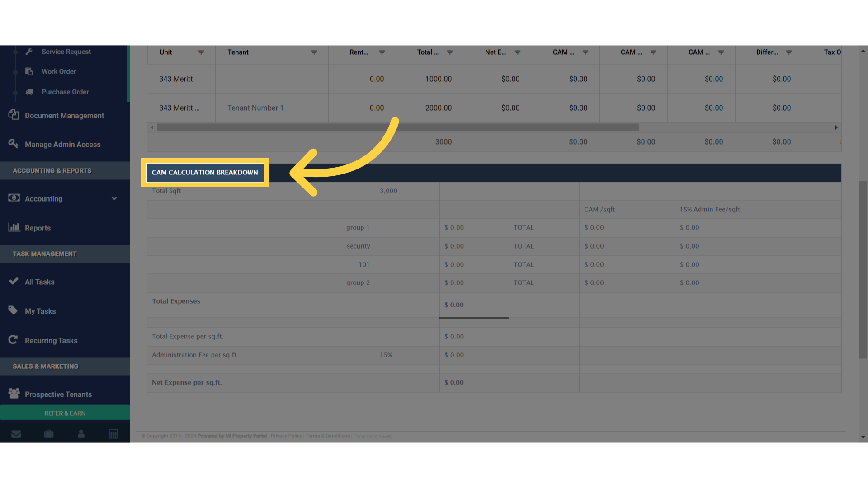Screen dimensions: 868x488
Task: Click the 3,000 Total Sqft value
Action: tap(389, 191)
